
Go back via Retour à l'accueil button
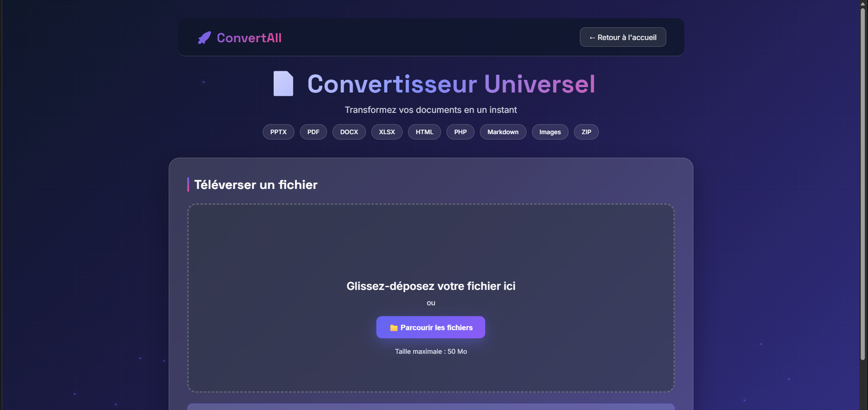pyautogui.click(x=623, y=37)
